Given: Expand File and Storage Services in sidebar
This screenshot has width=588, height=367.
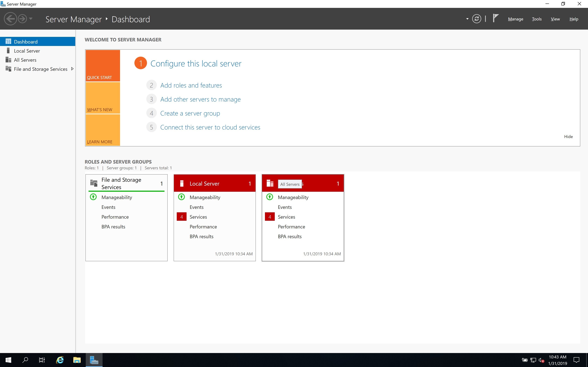Looking at the screenshot, I should 72,69.
